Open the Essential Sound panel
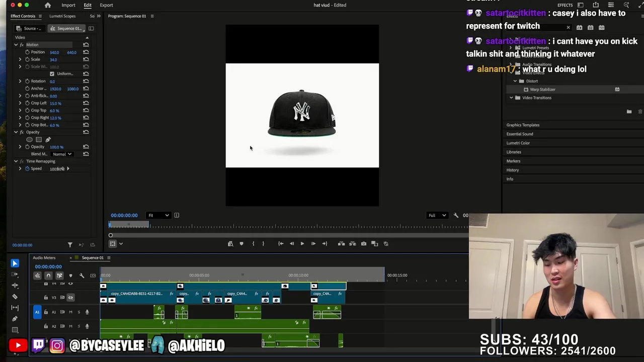This screenshot has height=362, width=644. (520, 134)
